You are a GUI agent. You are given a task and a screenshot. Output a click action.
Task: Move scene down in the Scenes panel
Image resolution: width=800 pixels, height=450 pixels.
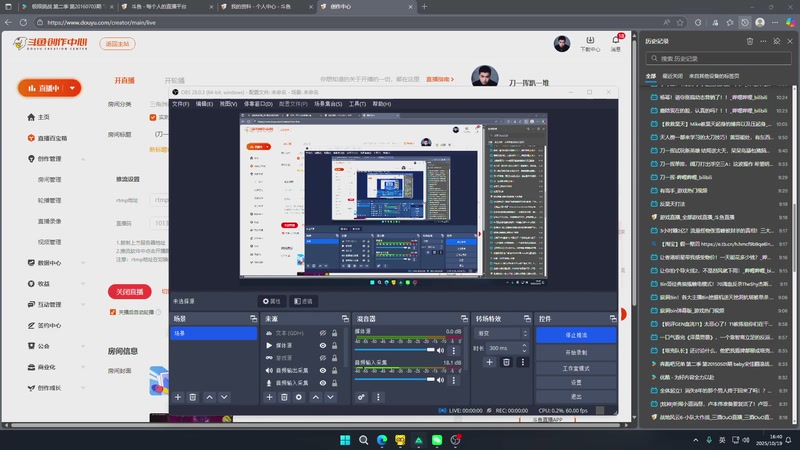[224, 397]
